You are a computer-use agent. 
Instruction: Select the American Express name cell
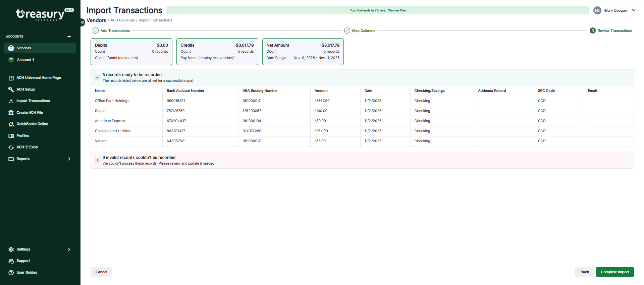pos(126,121)
